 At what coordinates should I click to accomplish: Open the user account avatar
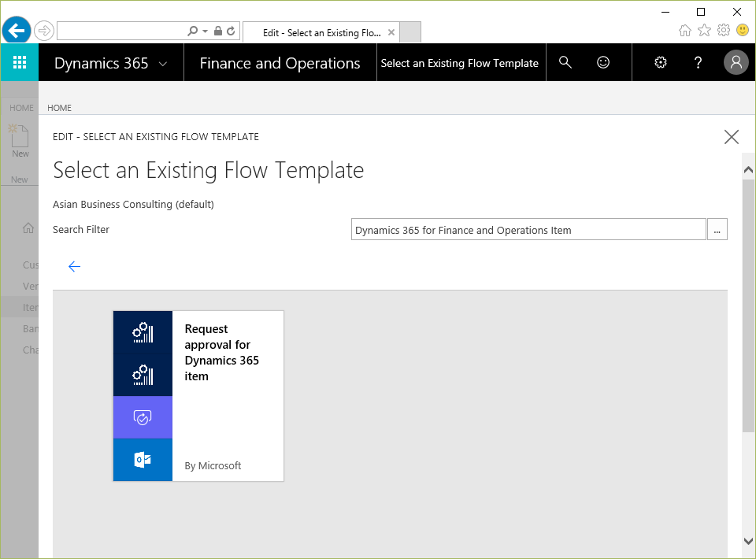tap(736, 62)
